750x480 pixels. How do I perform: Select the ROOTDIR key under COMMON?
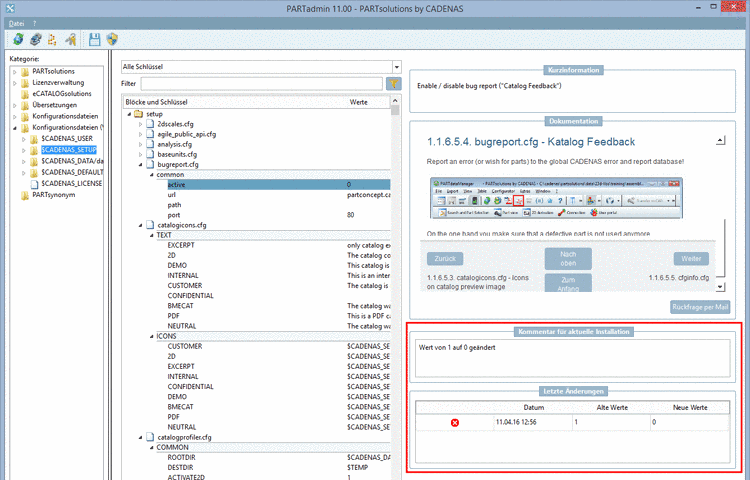pyautogui.click(x=278, y=457)
